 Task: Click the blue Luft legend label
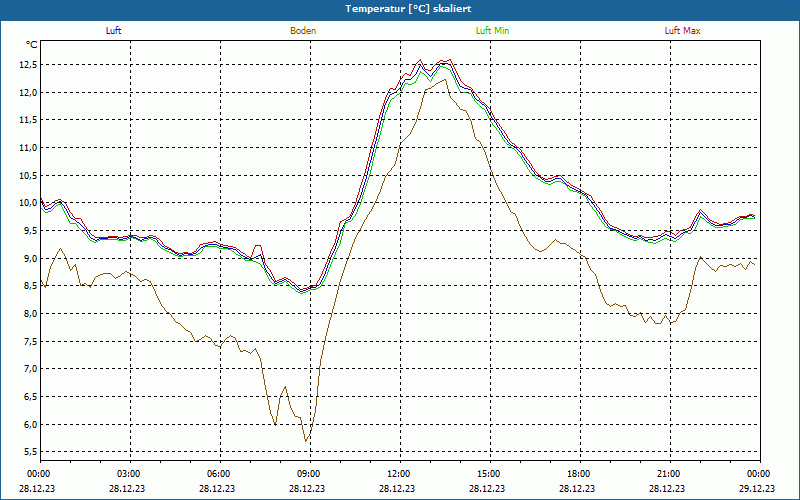(113, 31)
